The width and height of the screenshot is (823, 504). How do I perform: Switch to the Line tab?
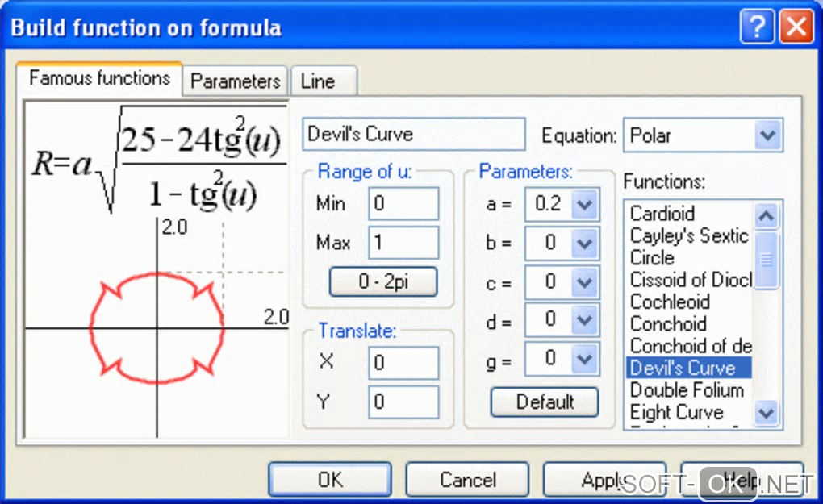tap(318, 81)
